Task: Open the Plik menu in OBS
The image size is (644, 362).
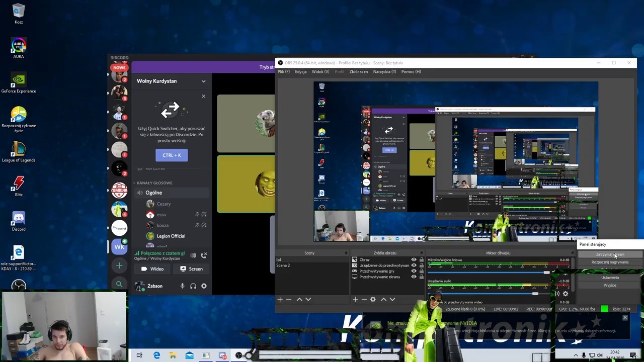Action: pyautogui.click(x=283, y=71)
